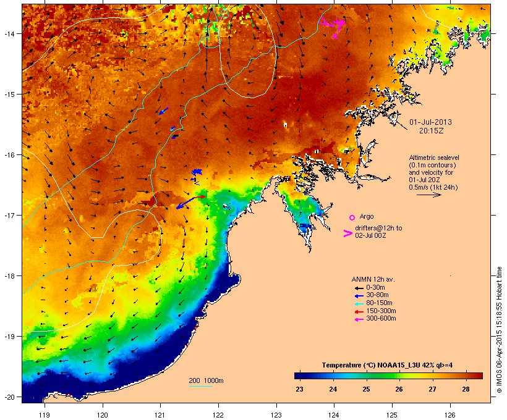Click the colorbar value 23
The width and height of the screenshot is (507, 420).
[x=299, y=389]
